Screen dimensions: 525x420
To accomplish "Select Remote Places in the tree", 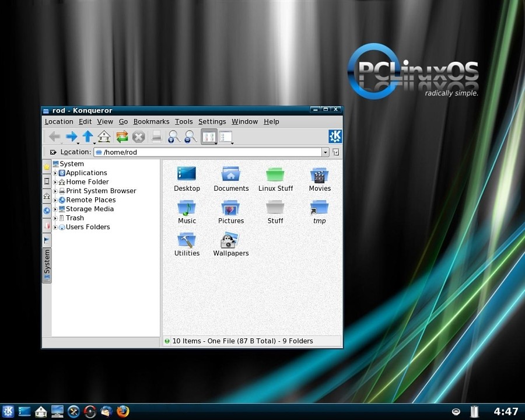I will point(87,200).
